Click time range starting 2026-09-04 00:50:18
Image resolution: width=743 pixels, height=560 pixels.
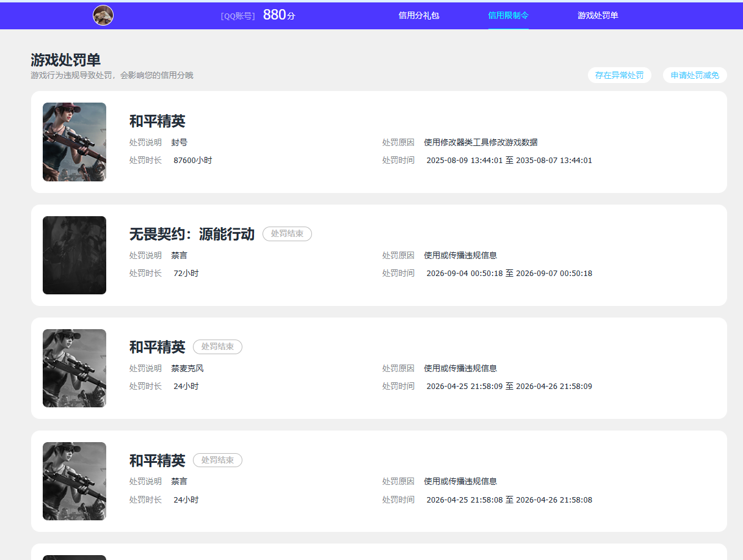(x=509, y=274)
